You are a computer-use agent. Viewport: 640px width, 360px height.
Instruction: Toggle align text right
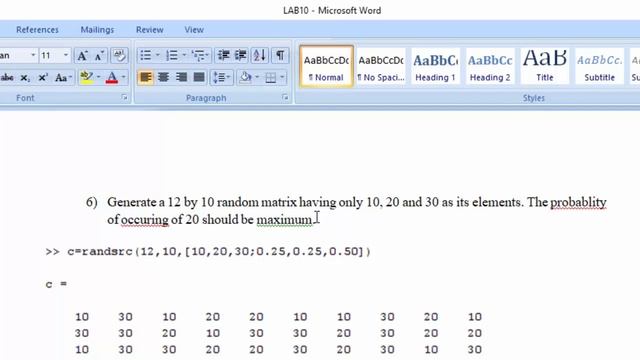[181, 77]
